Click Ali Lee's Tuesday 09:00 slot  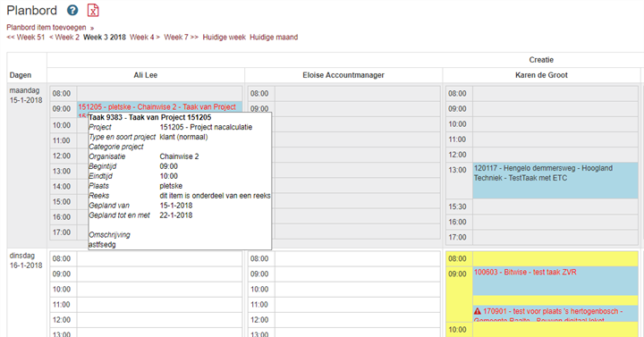pyautogui.click(x=159, y=274)
